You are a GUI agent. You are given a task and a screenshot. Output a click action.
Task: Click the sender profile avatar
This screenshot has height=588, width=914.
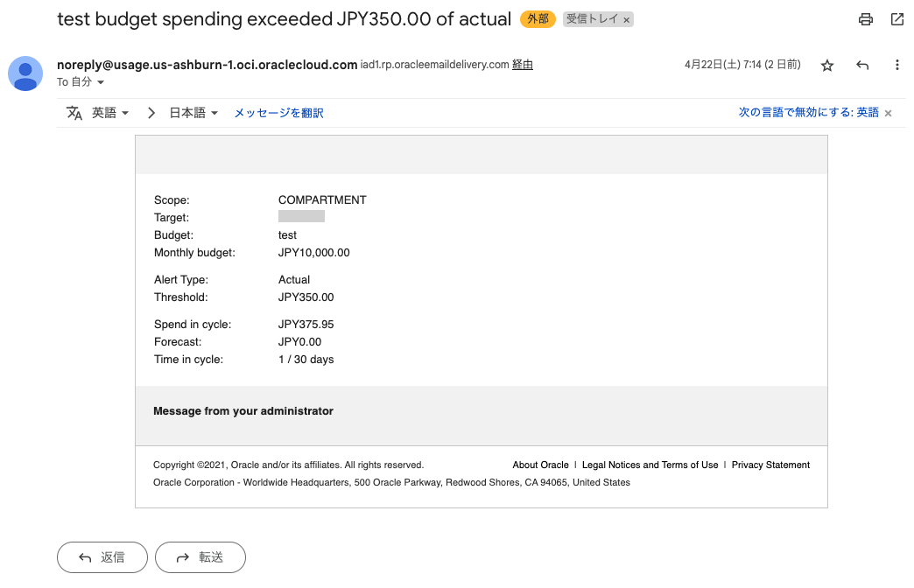pyautogui.click(x=25, y=73)
